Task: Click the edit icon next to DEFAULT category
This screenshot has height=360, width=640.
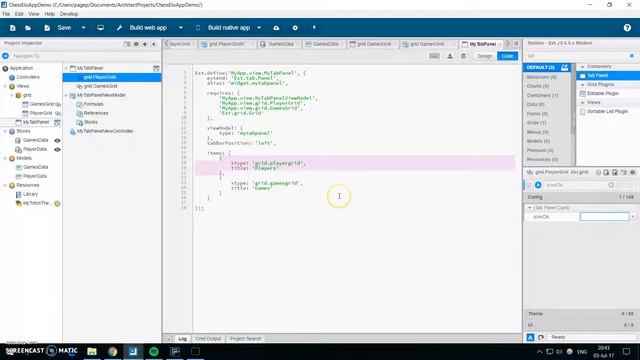Action: point(564,67)
